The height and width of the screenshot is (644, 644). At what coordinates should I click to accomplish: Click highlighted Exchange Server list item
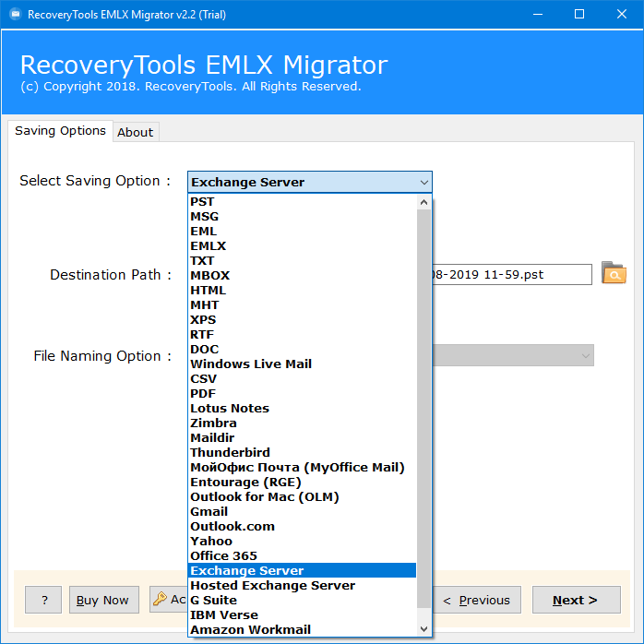(x=302, y=571)
